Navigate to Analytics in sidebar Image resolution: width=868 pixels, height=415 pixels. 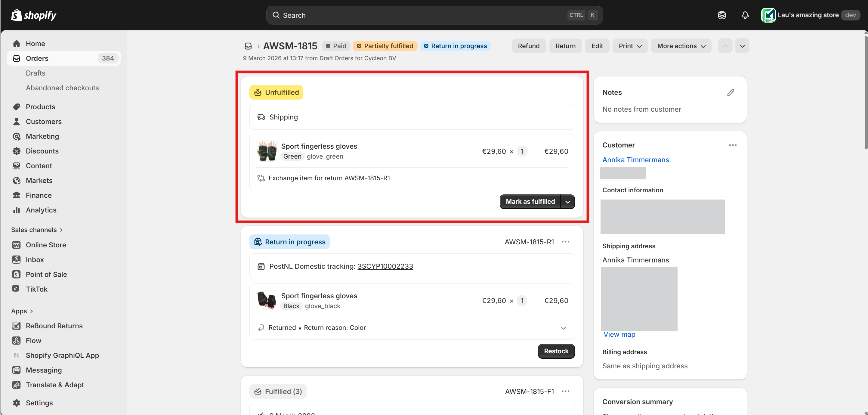click(41, 210)
